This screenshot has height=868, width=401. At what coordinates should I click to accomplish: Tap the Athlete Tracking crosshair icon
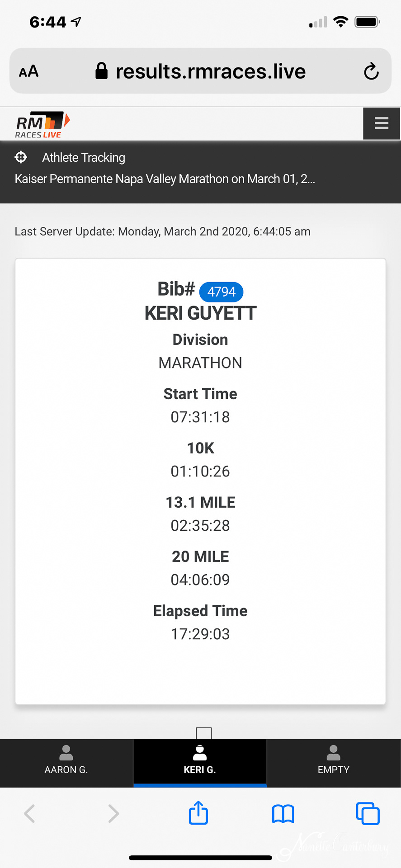[21, 157]
